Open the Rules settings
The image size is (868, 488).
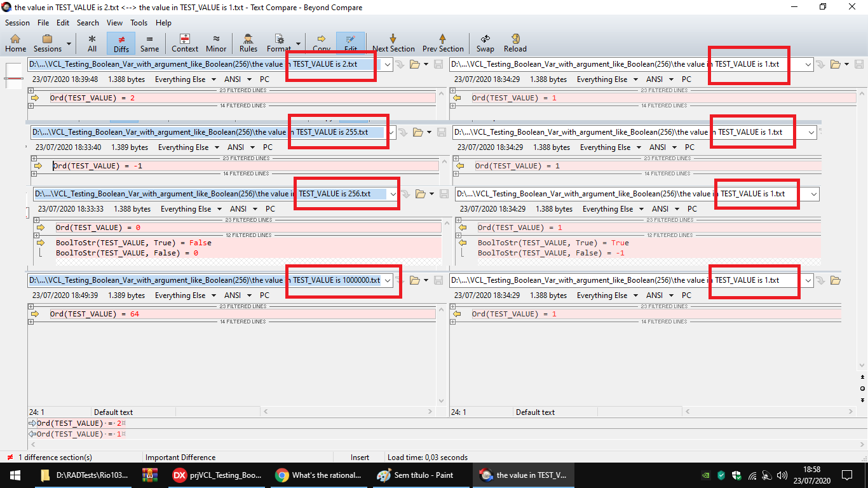pos(248,43)
